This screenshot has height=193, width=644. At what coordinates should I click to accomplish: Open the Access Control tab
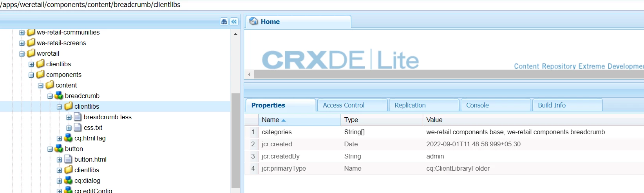353,105
